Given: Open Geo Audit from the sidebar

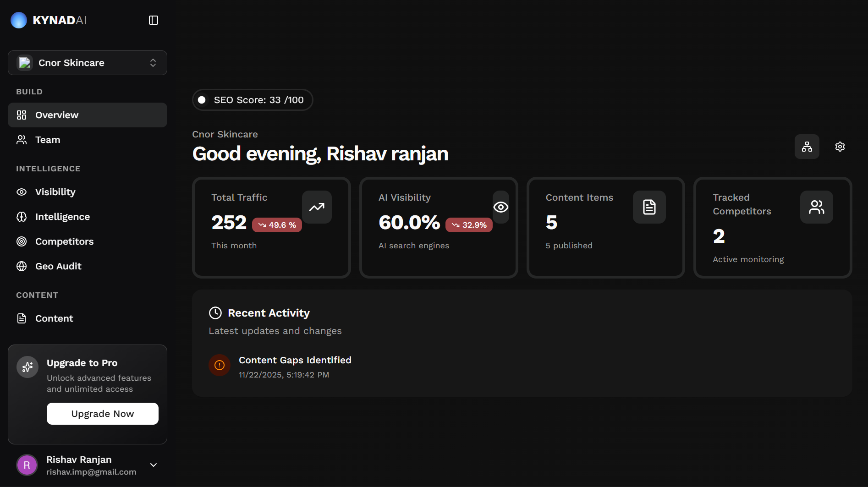Looking at the screenshot, I should tap(58, 266).
